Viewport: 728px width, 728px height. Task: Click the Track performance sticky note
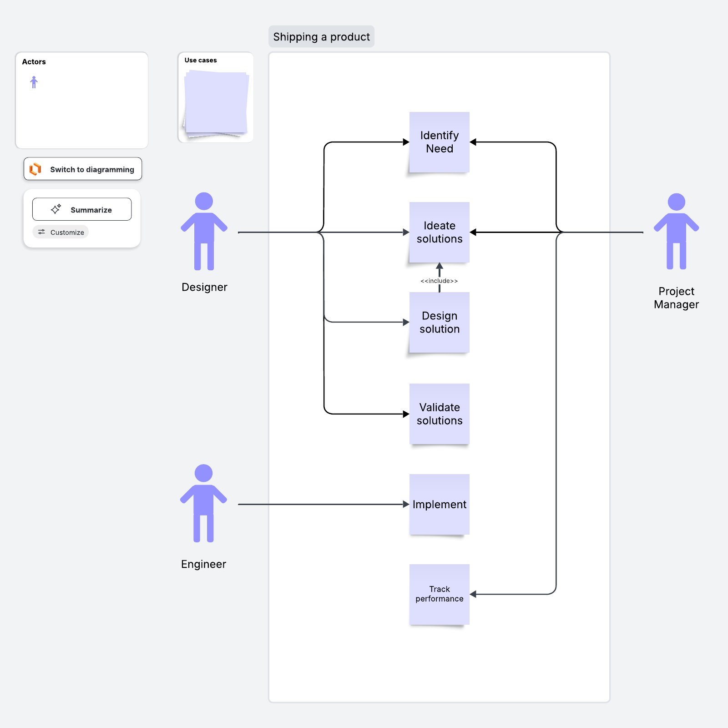[x=439, y=594]
